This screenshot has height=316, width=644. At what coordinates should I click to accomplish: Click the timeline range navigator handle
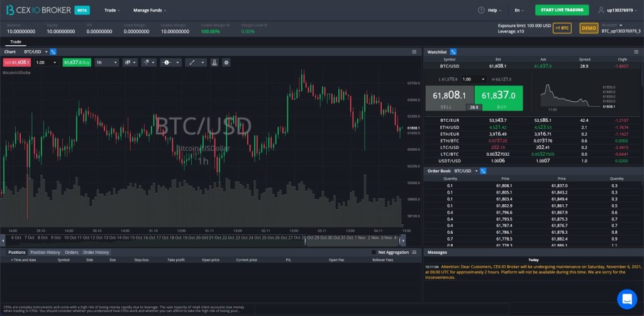point(305,241)
